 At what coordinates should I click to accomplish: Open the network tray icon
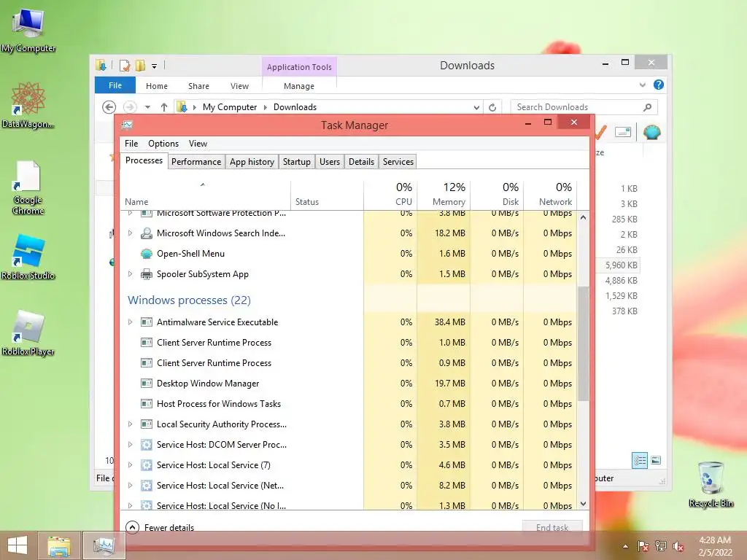point(661,546)
